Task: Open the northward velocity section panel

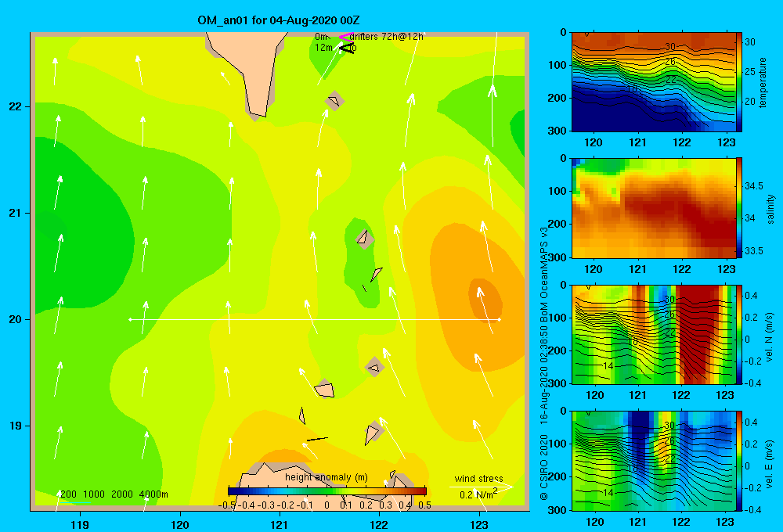Action: 654,334
